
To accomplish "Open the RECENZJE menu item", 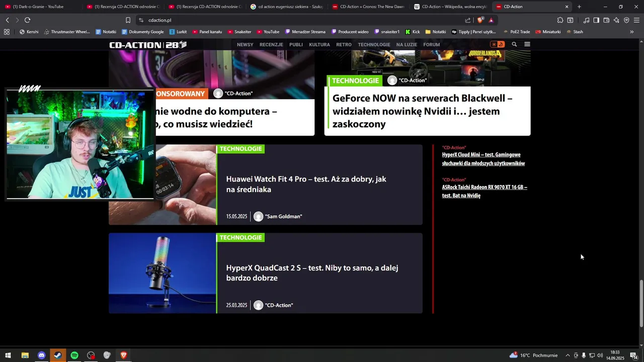I will [x=271, y=44].
